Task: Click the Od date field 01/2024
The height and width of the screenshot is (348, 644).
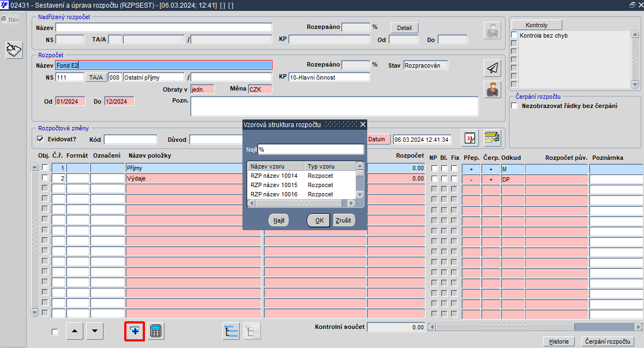Action: (x=70, y=101)
